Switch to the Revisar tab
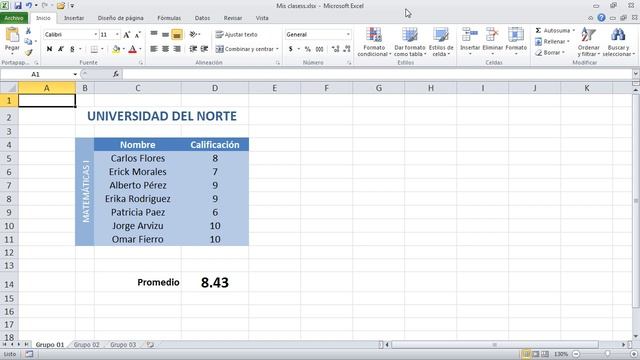640x360 pixels. click(233, 18)
